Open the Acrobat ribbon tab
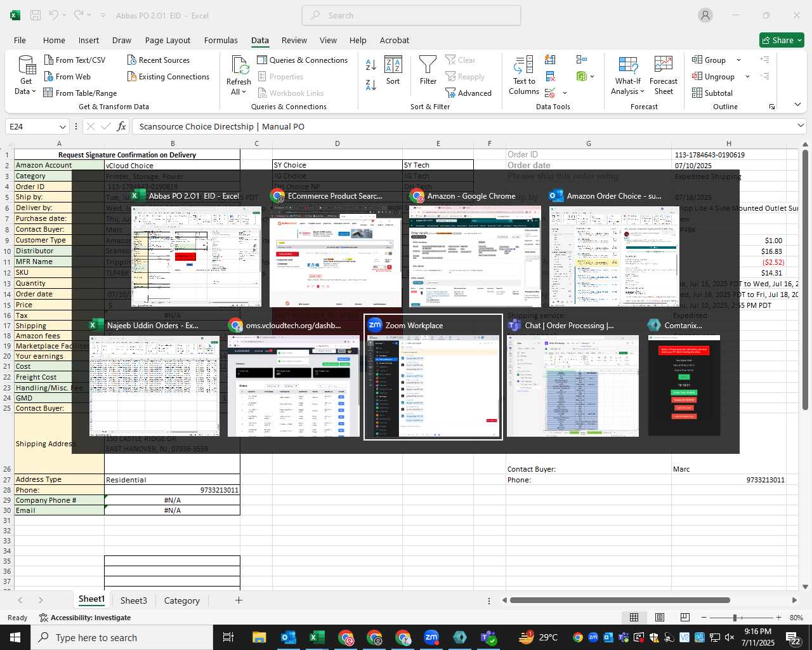Image resolution: width=812 pixels, height=650 pixels. (395, 40)
